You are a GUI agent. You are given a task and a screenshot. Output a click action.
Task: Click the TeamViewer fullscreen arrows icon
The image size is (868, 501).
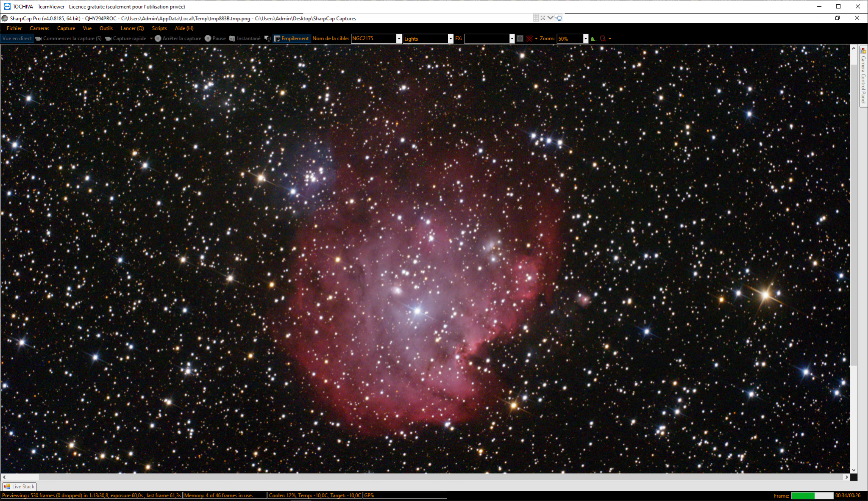543,18
